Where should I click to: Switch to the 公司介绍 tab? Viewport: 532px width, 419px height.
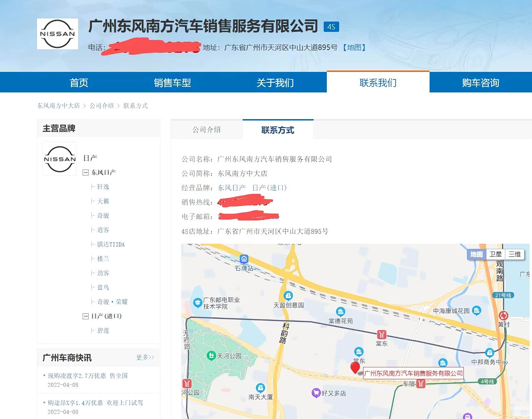[x=207, y=130]
